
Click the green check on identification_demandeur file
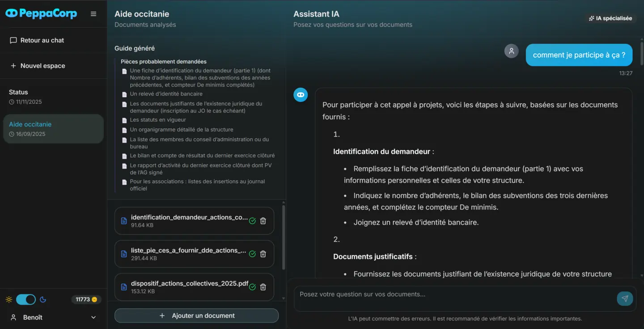click(252, 221)
